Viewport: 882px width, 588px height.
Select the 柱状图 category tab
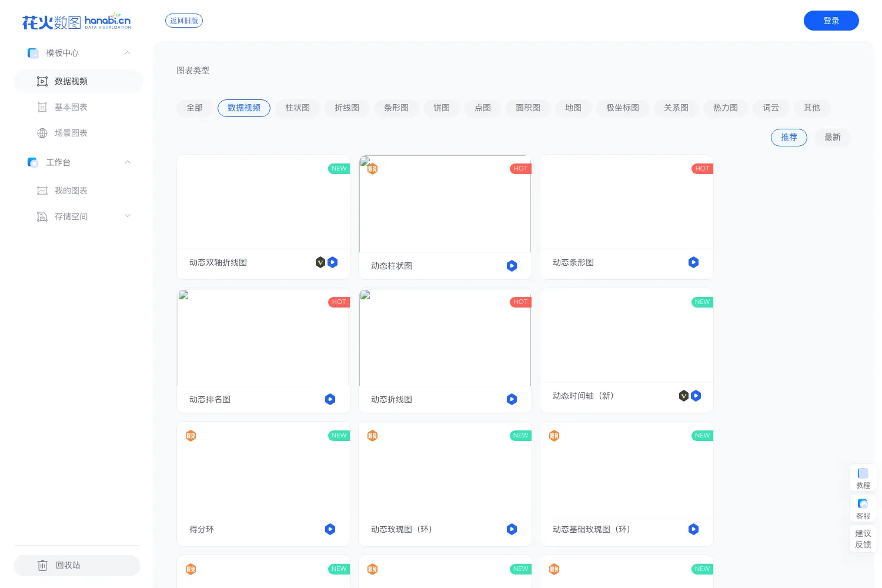pyautogui.click(x=298, y=108)
